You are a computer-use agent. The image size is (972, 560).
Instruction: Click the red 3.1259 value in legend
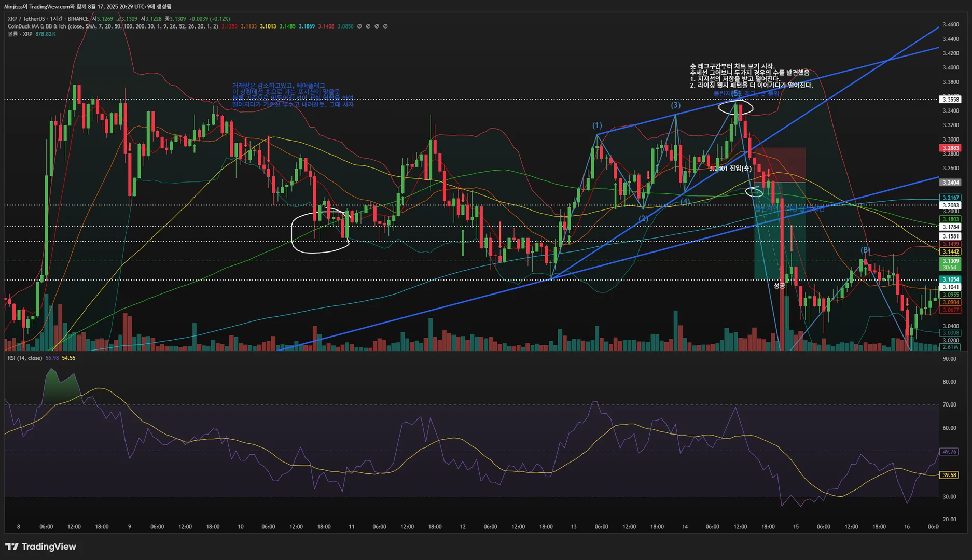point(229,26)
